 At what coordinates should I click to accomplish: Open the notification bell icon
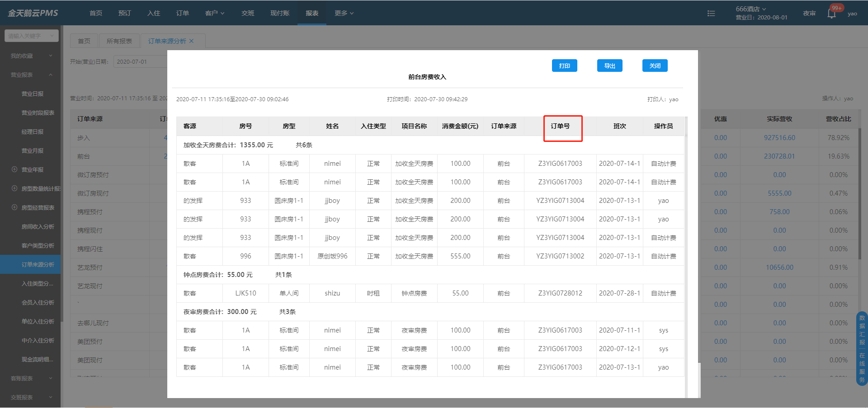tap(831, 14)
